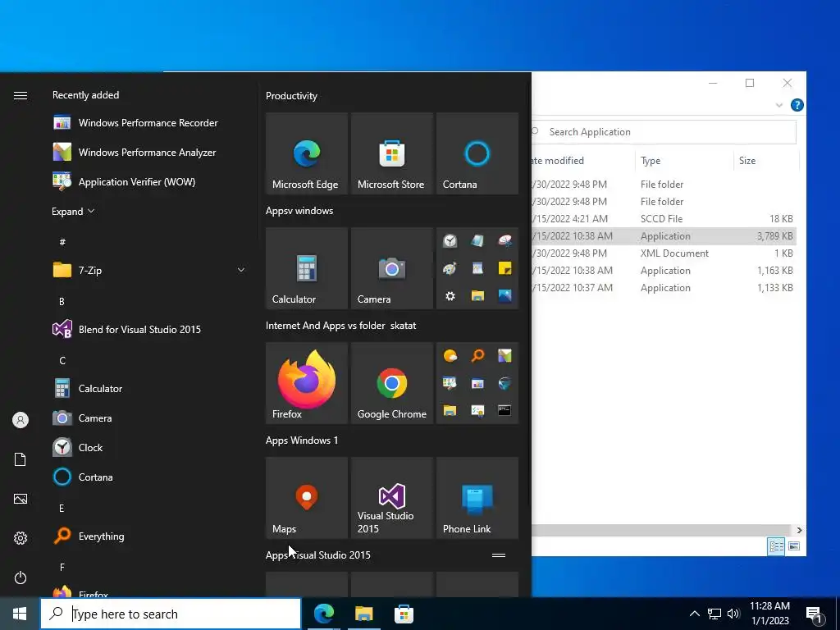Expand the 7-Zip folder in app list
840x630 pixels.
click(148, 271)
